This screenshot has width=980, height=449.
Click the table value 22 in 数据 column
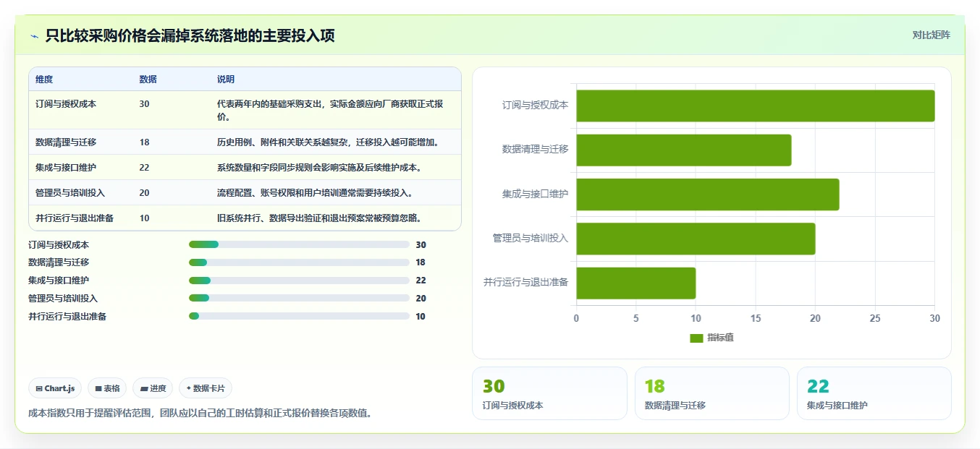coord(145,168)
